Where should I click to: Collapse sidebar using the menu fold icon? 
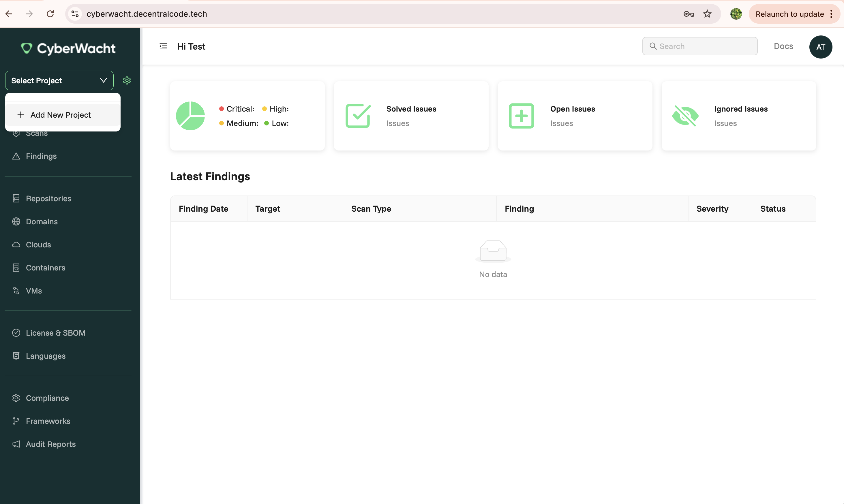163,46
